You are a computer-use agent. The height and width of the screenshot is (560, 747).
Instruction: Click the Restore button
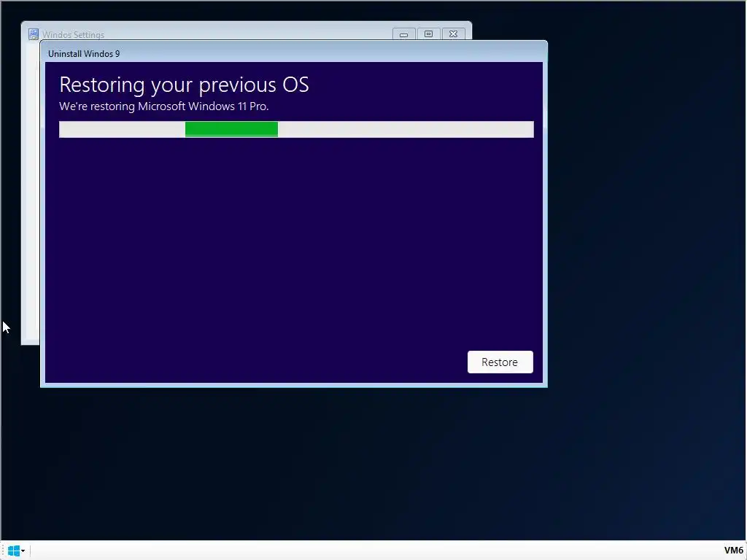pyautogui.click(x=500, y=362)
